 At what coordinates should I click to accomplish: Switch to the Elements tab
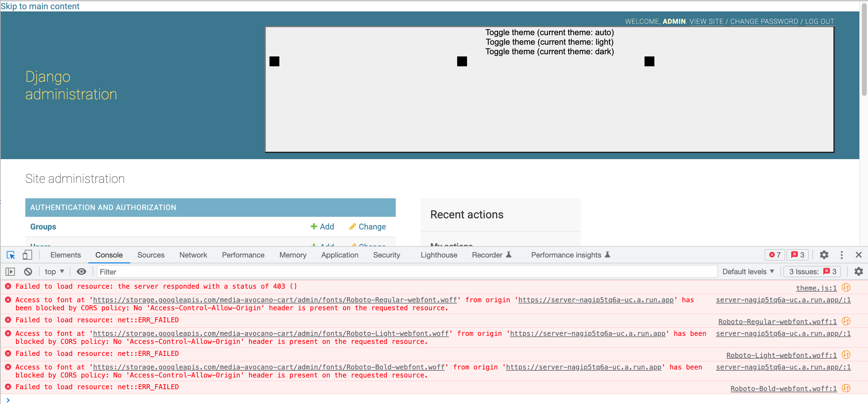[x=65, y=255]
